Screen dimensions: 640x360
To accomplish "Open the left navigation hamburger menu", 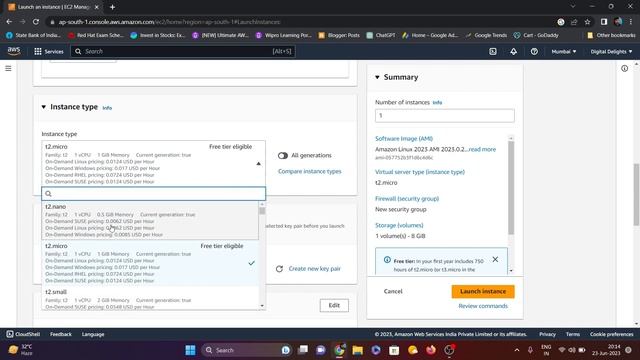I will (x=8, y=69).
